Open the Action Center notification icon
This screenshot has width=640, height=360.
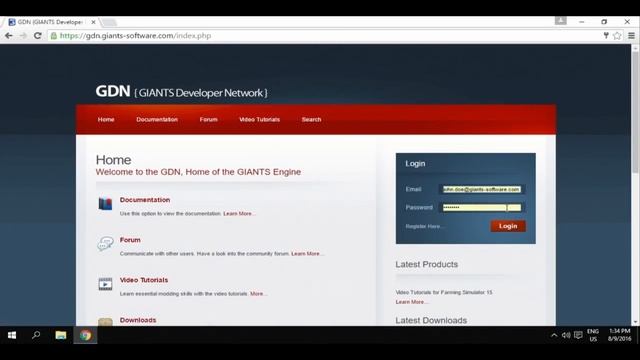pyautogui.click(x=578, y=336)
